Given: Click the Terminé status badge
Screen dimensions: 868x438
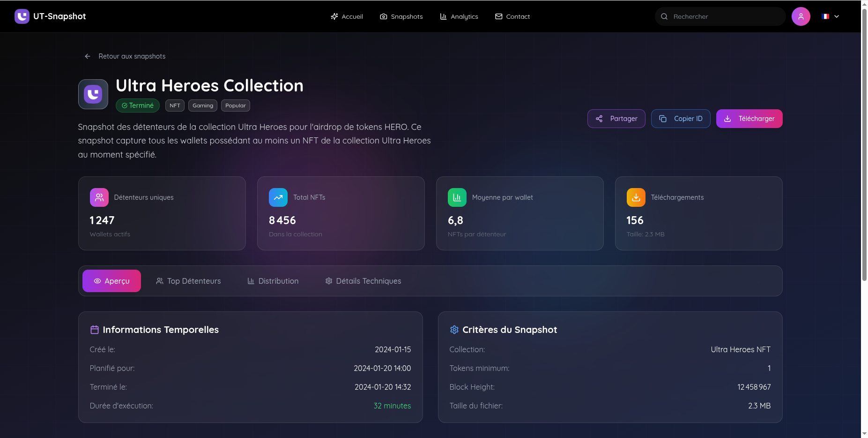Looking at the screenshot, I should point(137,106).
